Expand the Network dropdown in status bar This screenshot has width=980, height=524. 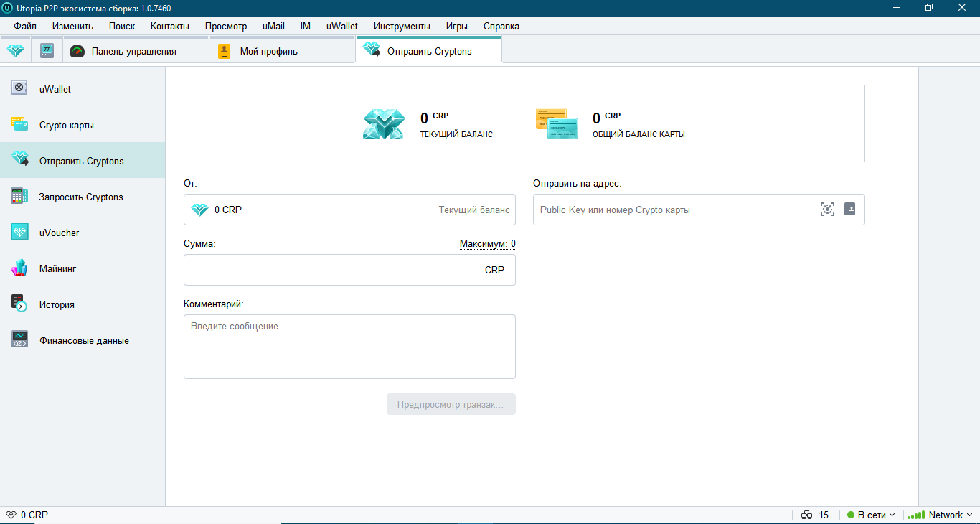point(939,515)
